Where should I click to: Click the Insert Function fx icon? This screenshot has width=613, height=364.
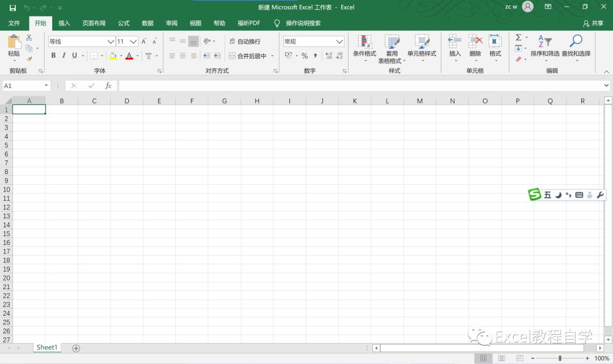coord(108,86)
